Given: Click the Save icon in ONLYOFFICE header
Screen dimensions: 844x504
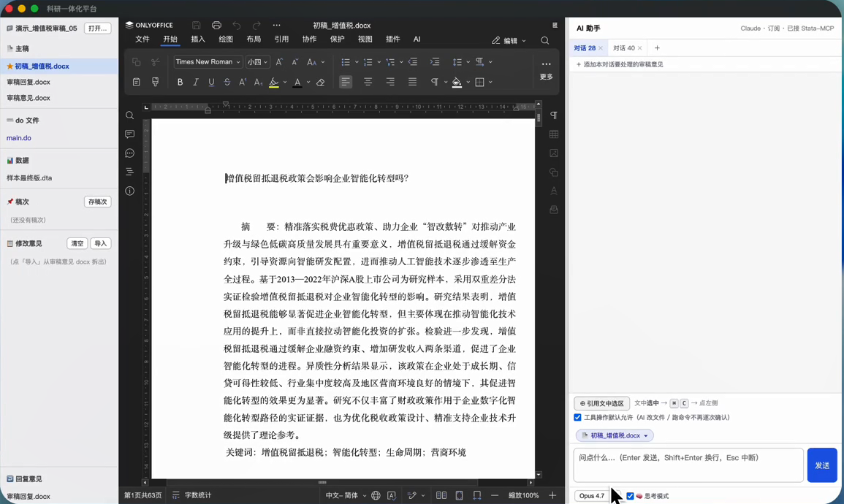Looking at the screenshot, I should (x=197, y=26).
